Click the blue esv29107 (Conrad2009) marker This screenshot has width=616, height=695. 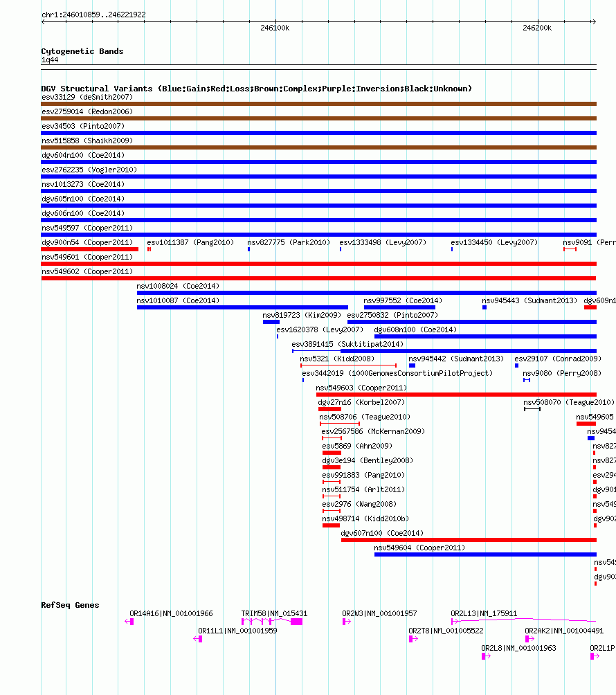pos(517,365)
